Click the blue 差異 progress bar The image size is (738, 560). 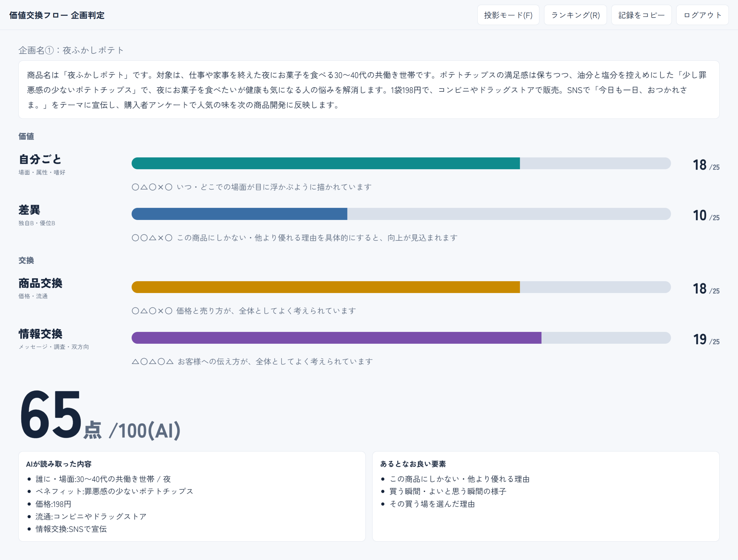(401, 214)
